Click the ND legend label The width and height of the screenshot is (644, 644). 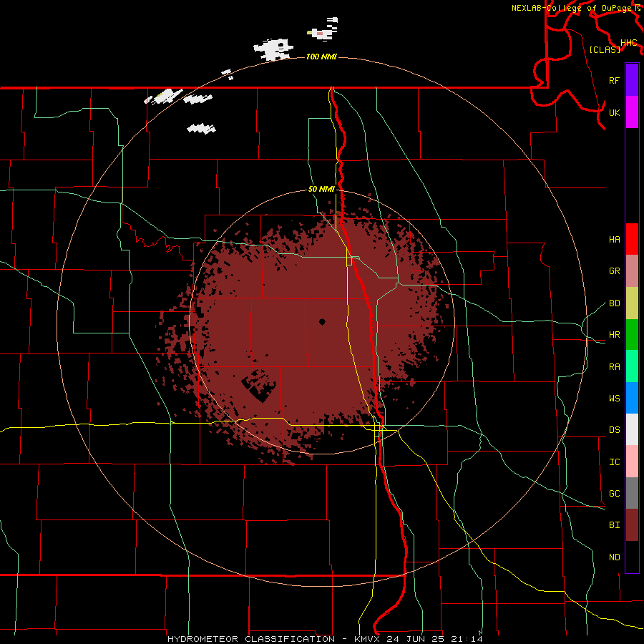(x=614, y=557)
